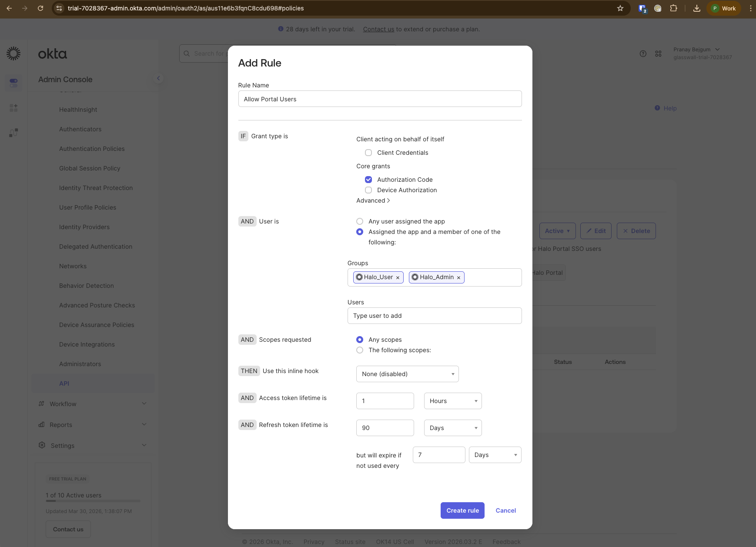
Task: Open refresh token Days unit dropdown
Action: (x=453, y=428)
